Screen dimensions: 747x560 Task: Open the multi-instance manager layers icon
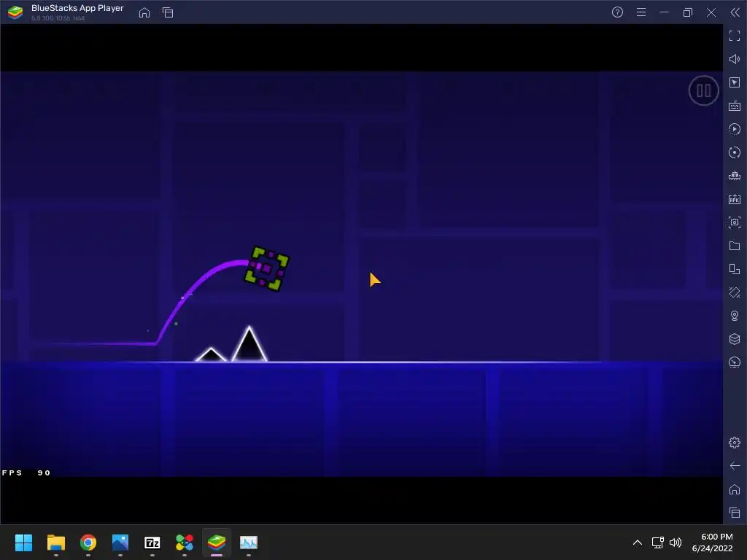[735, 339]
